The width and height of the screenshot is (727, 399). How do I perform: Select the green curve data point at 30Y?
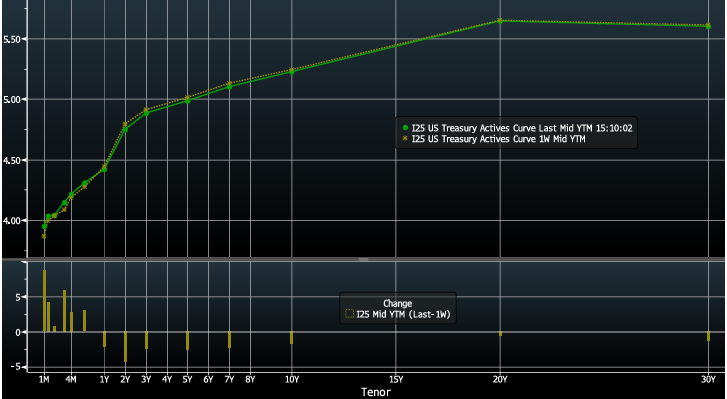click(x=708, y=26)
